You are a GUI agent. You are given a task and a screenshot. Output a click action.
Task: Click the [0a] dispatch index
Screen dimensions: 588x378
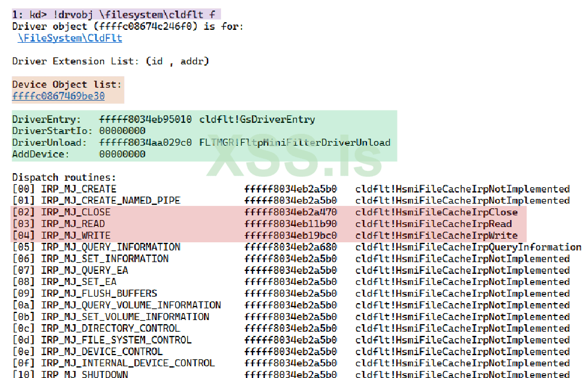point(23,305)
